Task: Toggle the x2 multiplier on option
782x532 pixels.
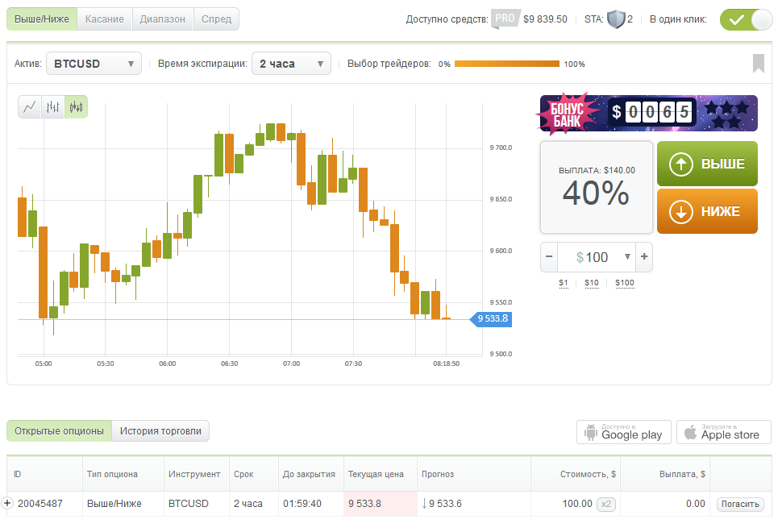Action: 606,505
